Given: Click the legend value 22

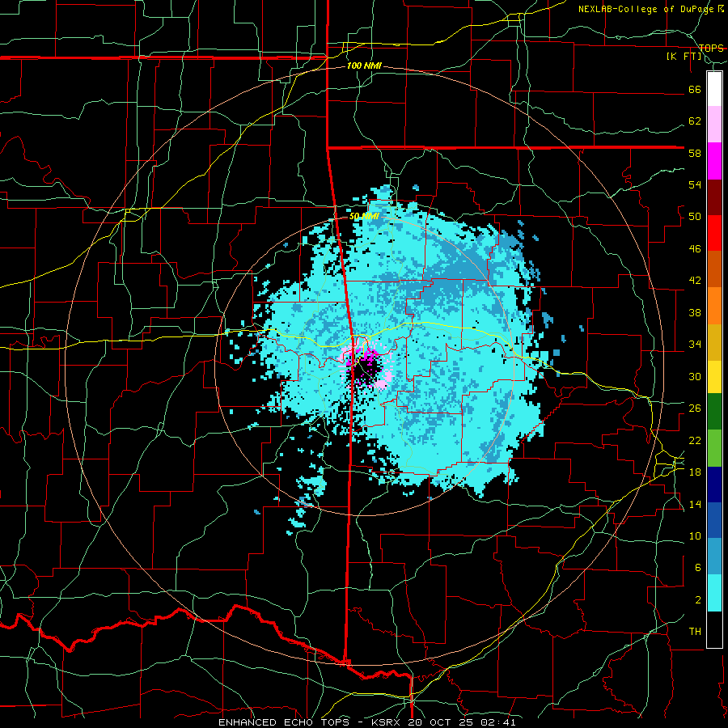Looking at the screenshot, I should [x=695, y=440].
